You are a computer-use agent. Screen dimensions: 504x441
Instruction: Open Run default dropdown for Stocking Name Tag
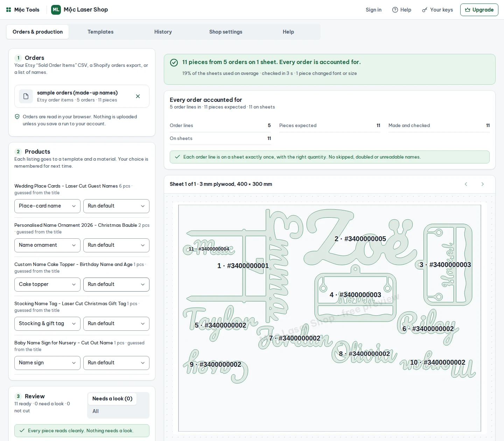pyautogui.click(x=116, y=324)
